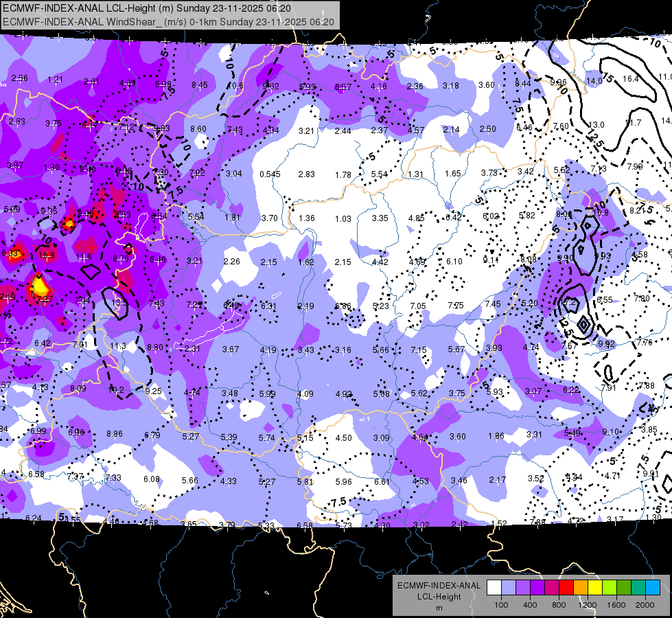
Task: Click the light periwinkle legend swatch
Action: [509, 588]
